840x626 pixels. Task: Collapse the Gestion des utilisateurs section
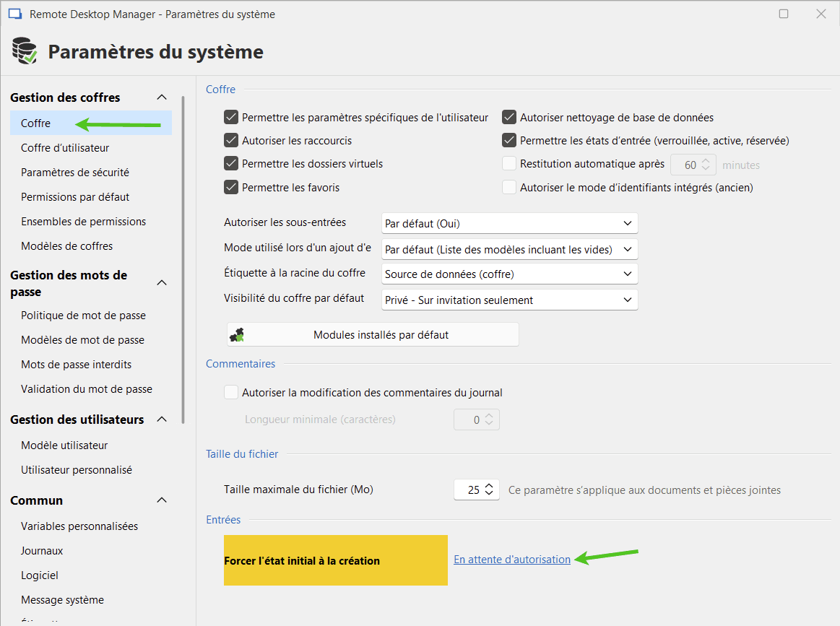point(162,419)
